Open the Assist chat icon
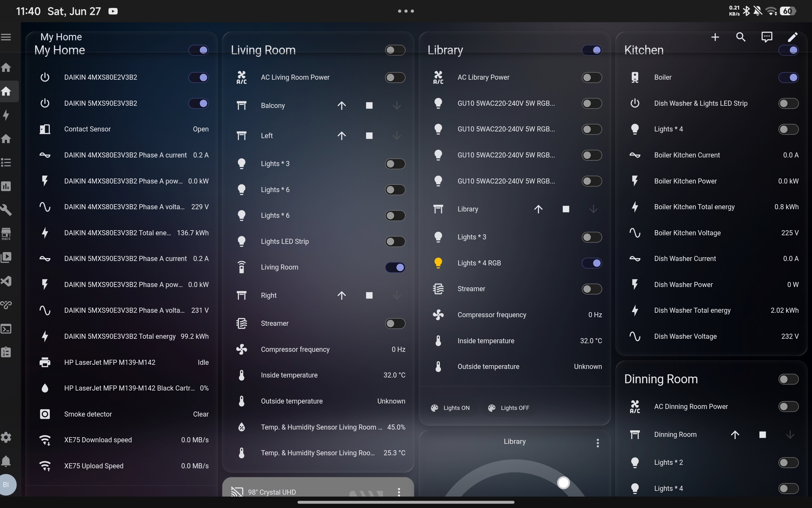Viewport: 812px width, 508px height. 767,37
